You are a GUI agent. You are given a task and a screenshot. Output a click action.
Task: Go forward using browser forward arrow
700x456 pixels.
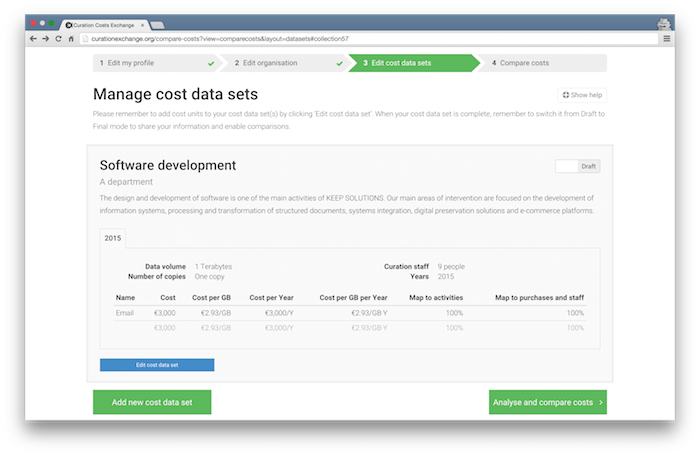pyautogui.click(x=46, y=39)
